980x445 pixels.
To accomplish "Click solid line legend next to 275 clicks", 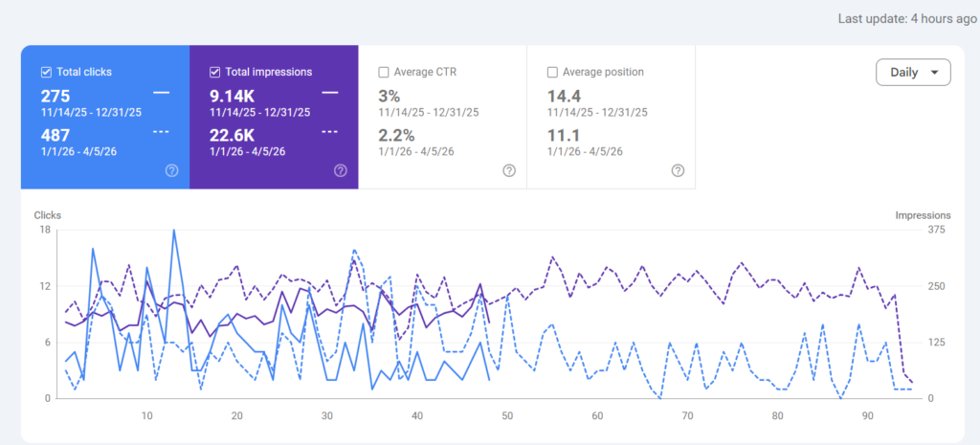I will point(161,93).
